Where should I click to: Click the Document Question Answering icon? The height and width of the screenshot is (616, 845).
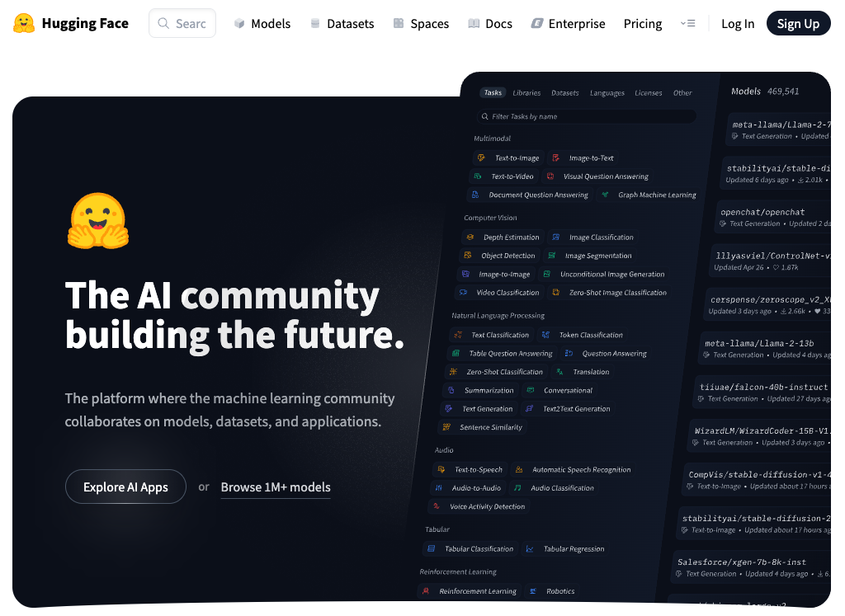(x=475, y=195)
